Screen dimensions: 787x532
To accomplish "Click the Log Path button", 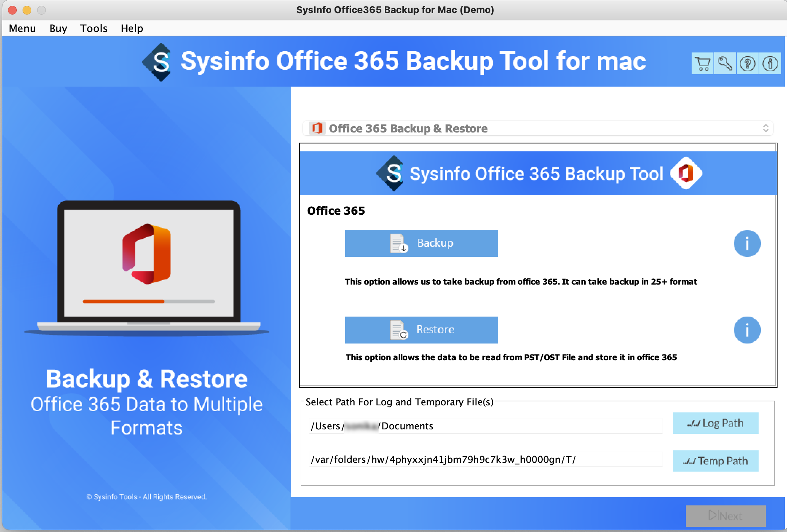I will (715, 423).
